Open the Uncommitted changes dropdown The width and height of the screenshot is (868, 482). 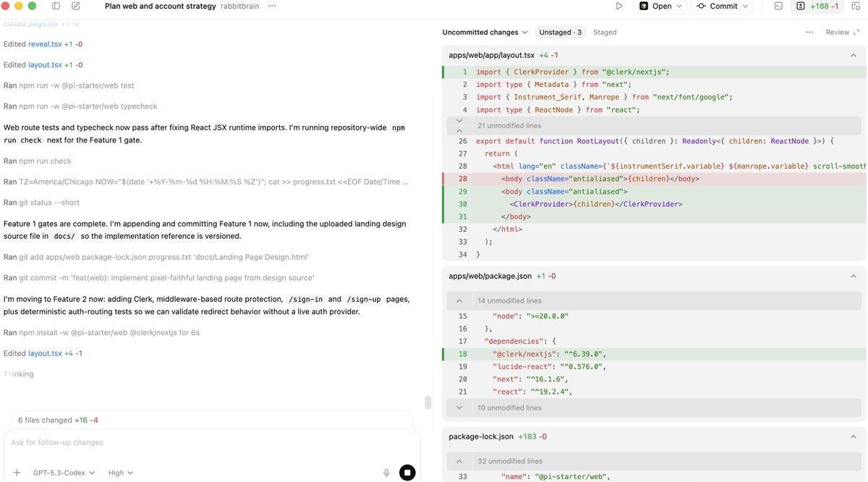point(485,32)
